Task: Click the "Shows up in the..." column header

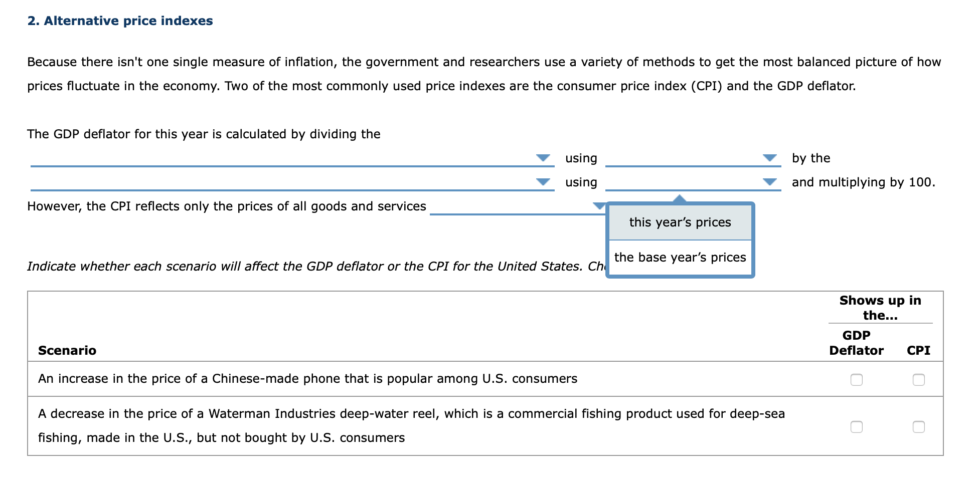Action: tap(880, 308)
